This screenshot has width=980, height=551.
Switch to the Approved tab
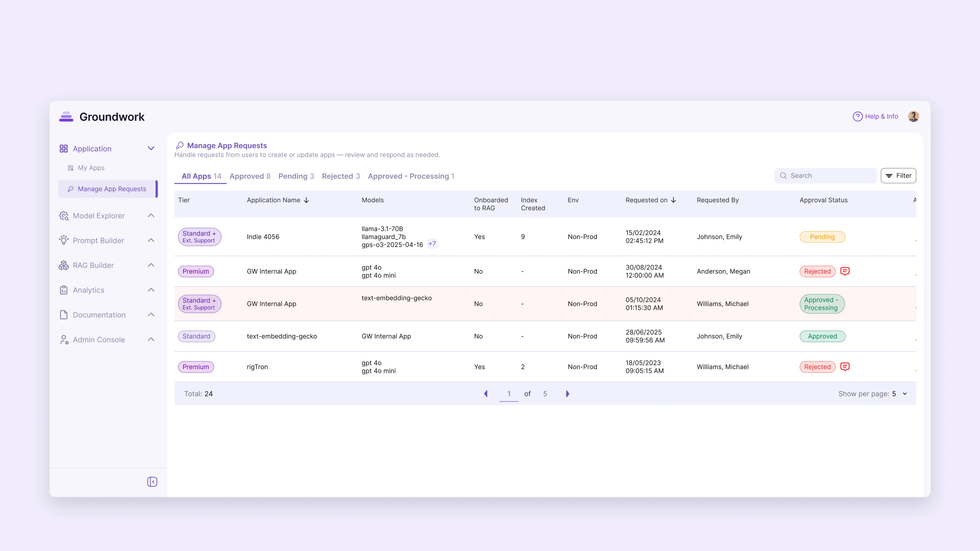tap(250, 176)
